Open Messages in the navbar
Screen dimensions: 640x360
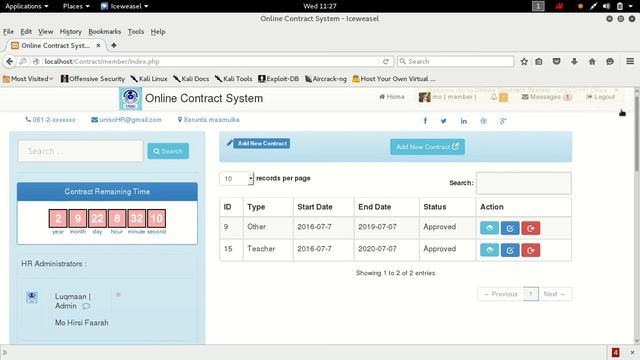[547, 97]
